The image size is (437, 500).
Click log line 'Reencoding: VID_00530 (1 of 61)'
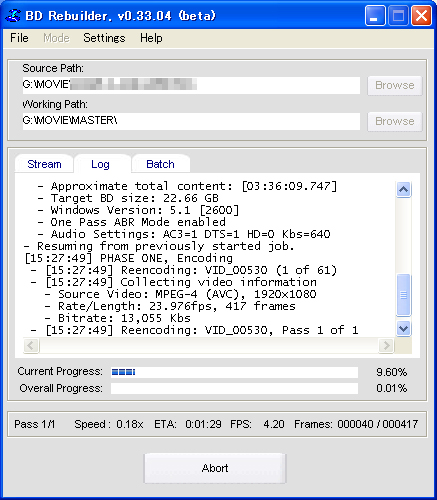(x=229, y=270)
